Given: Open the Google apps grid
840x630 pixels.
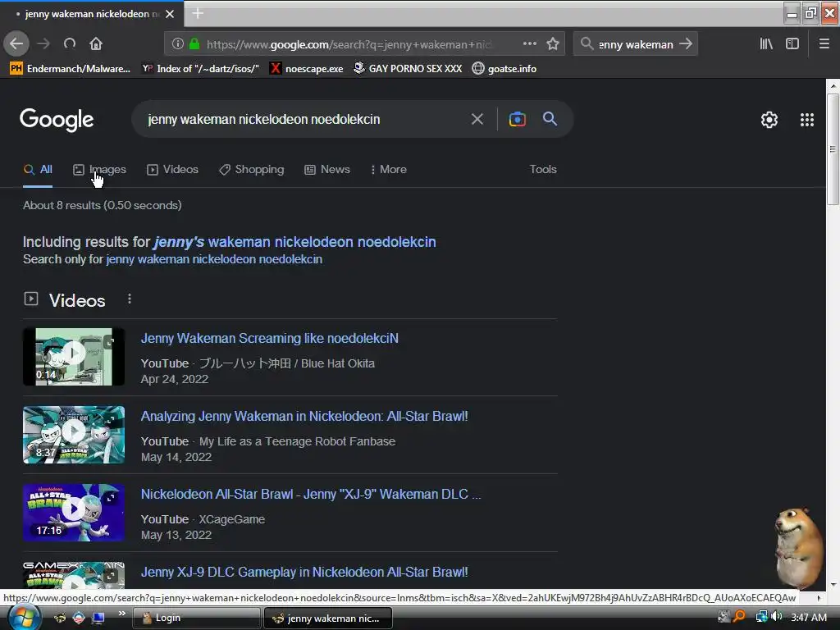Looking at the screenshot, I should pos(807,120).
